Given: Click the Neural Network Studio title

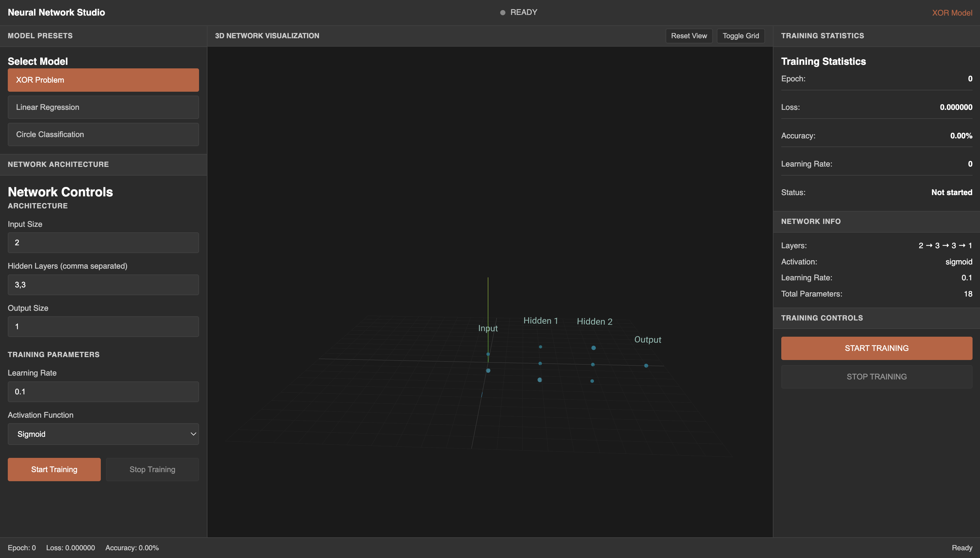Looking at the screenshot, I should click(56, 12).
